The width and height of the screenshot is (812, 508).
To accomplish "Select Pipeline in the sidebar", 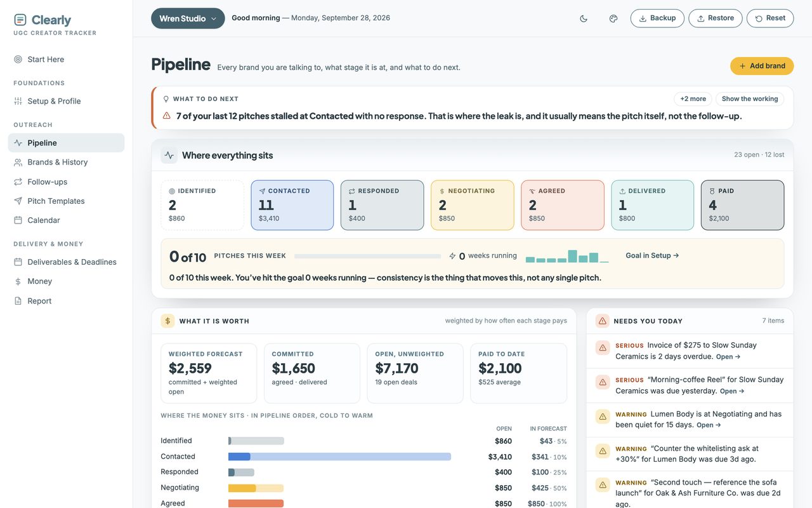I will (x=66, y=143).
